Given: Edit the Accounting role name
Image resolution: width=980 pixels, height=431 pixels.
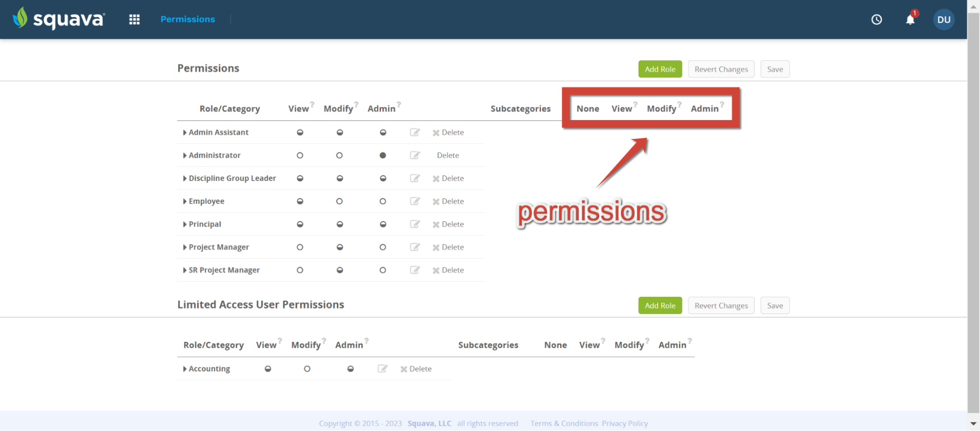Looking at the screenshot, I should click(x=382, y=369).
